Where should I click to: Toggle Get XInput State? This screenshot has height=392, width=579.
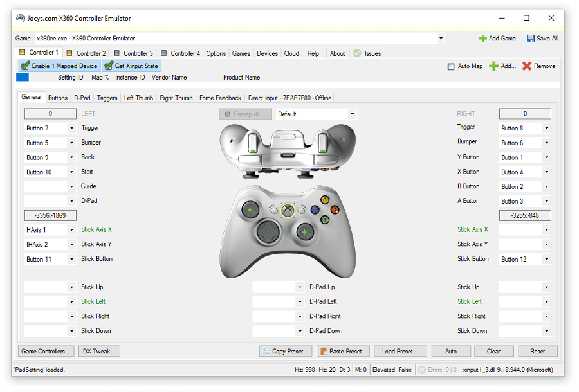pos(131,66)
